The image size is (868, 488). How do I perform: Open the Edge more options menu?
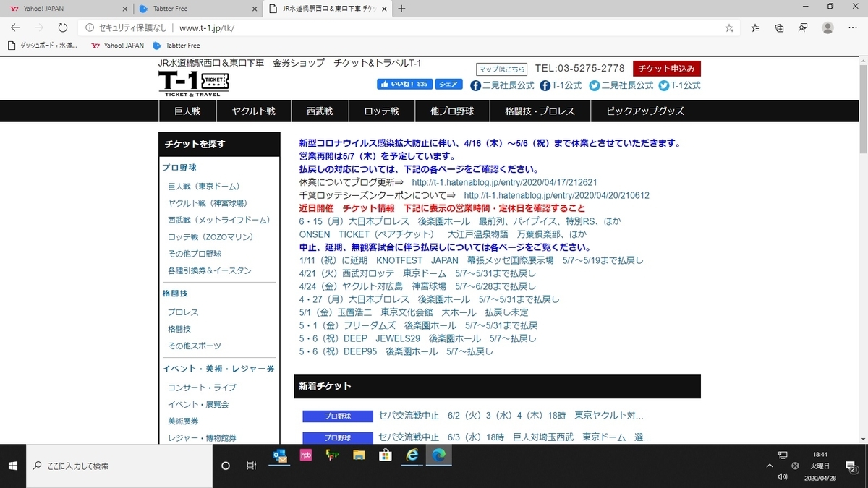tap(852, 27)
